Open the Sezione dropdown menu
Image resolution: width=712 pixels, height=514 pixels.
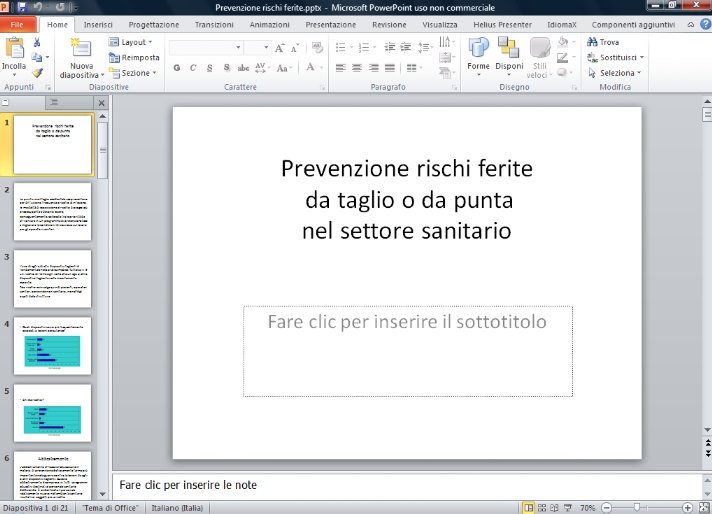(131, 73)
